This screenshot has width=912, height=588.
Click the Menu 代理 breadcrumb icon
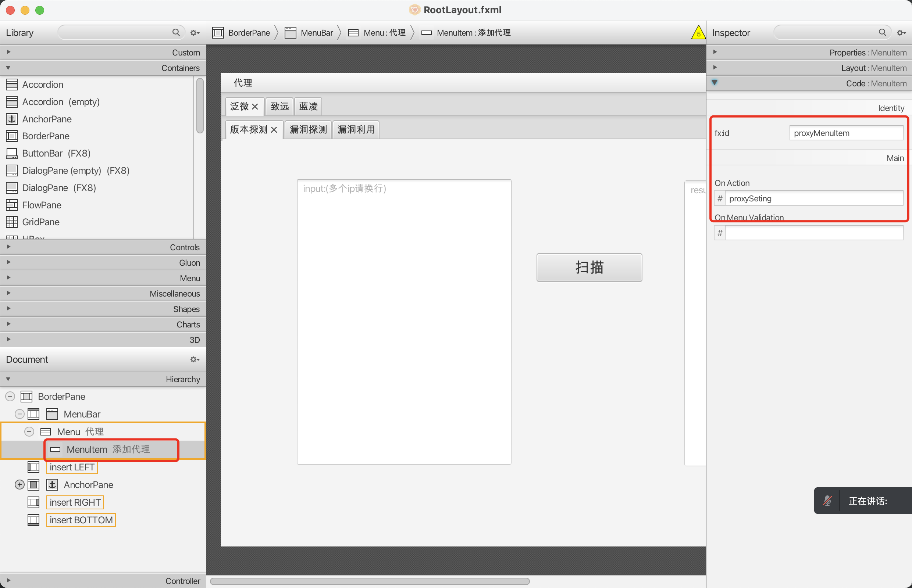[353, 33]
